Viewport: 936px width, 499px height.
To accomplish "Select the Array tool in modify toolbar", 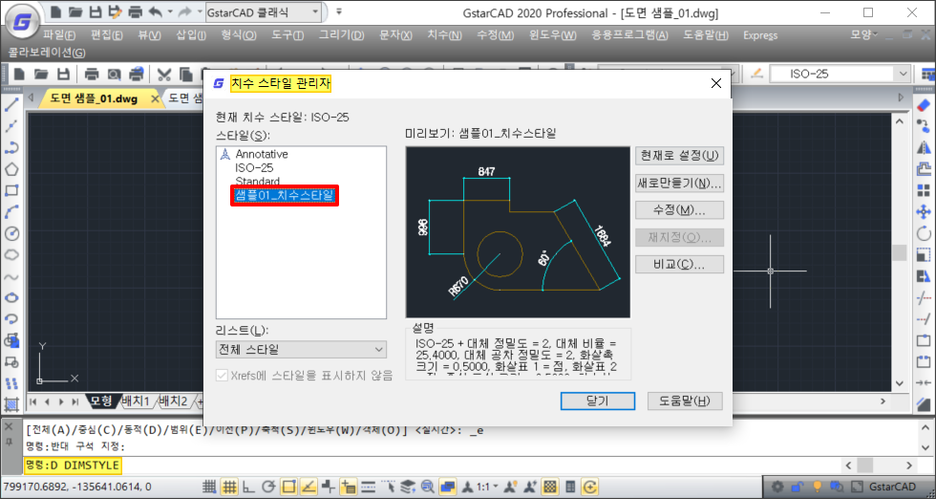I will point(923,191).
